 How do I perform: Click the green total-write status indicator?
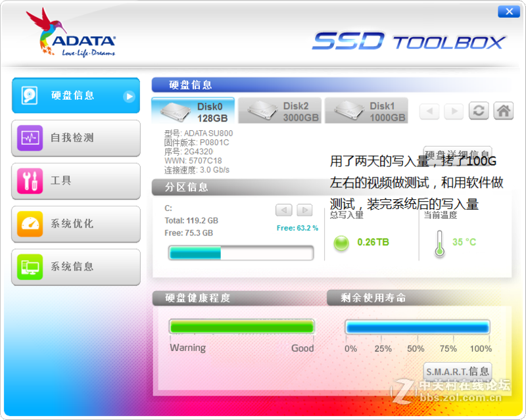tap(341, 243)
